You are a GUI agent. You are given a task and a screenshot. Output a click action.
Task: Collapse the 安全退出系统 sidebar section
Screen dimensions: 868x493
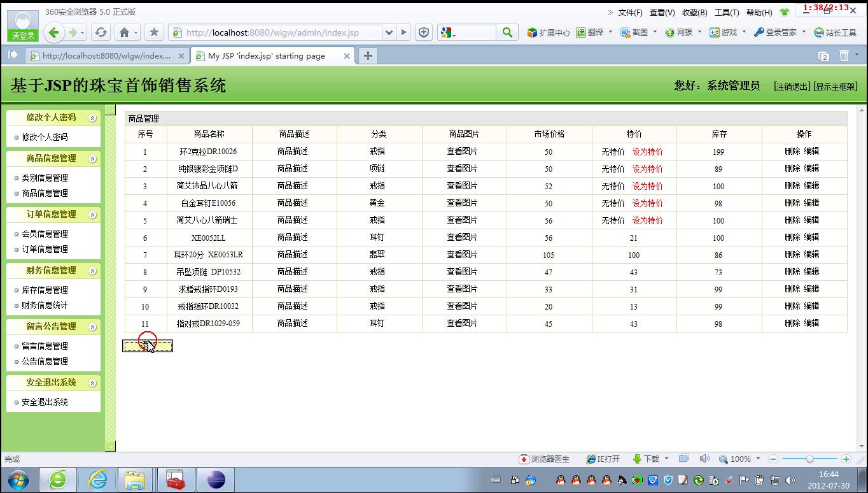click(x=92, y=383)
